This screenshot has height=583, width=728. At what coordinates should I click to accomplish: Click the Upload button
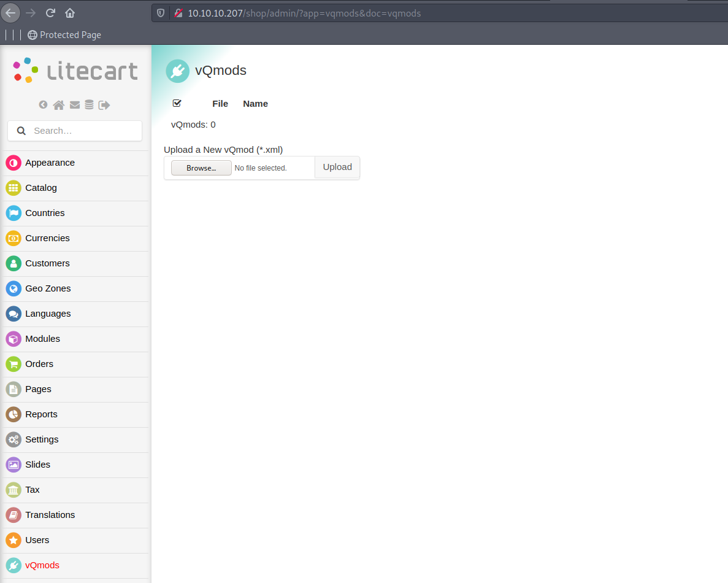(x=337, y=167)
